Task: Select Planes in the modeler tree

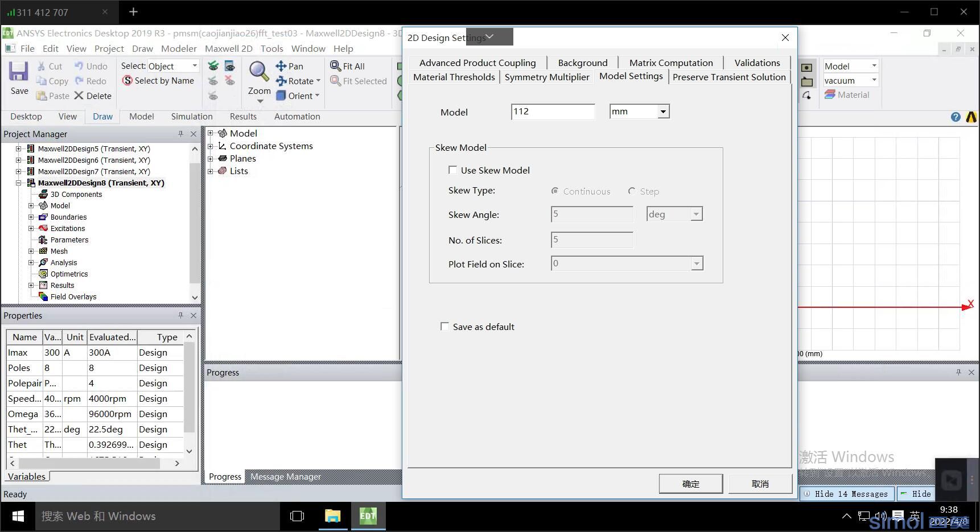Action: [242, 158]
